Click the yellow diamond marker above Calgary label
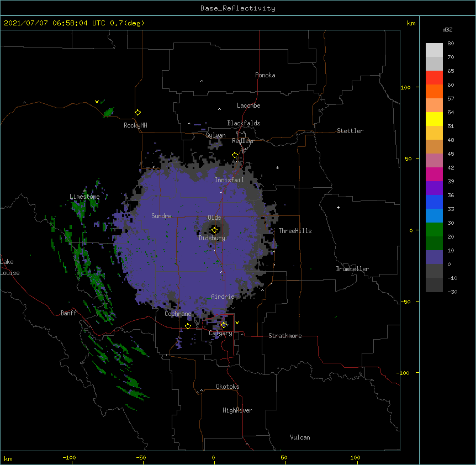This screenshot has width=476, height=465. click(224, 325)
